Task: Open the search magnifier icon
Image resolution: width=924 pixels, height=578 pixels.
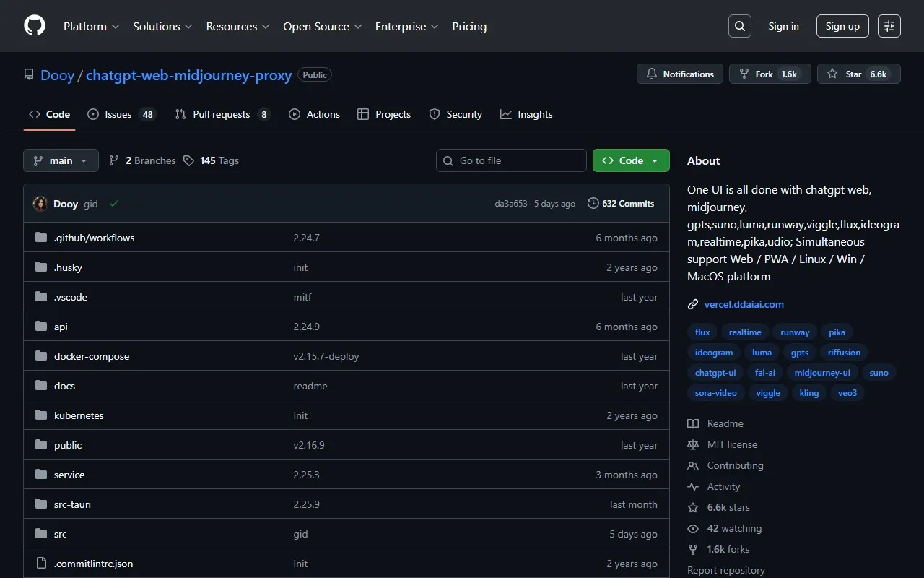Action: (x=739, y=26)
